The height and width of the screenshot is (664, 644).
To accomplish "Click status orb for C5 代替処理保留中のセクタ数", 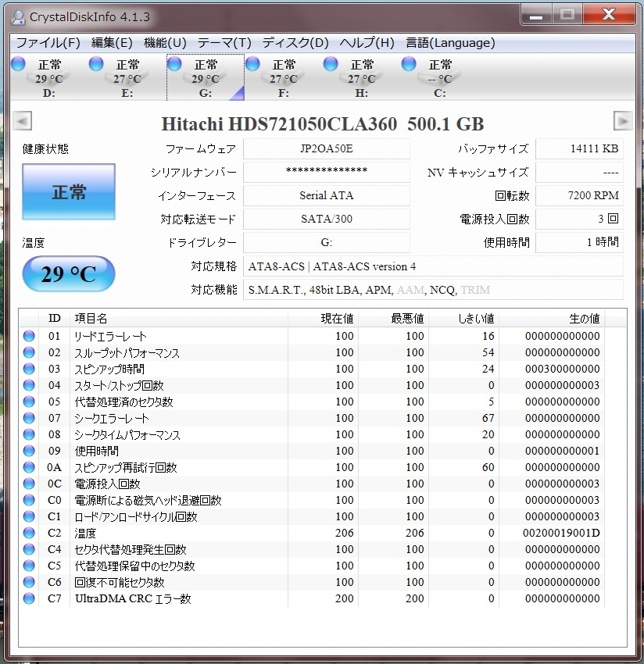I will [x=29, y=566].
